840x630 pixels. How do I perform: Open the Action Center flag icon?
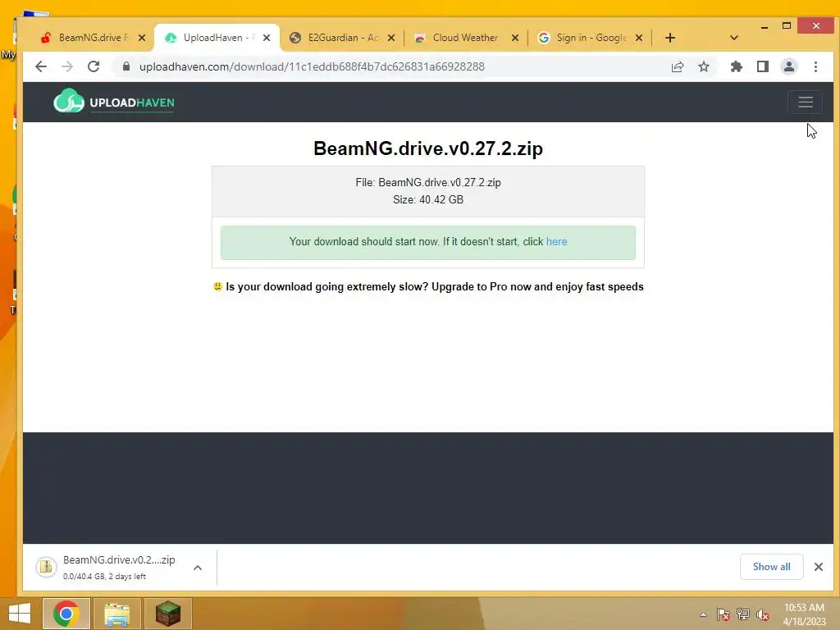[724, 614]
